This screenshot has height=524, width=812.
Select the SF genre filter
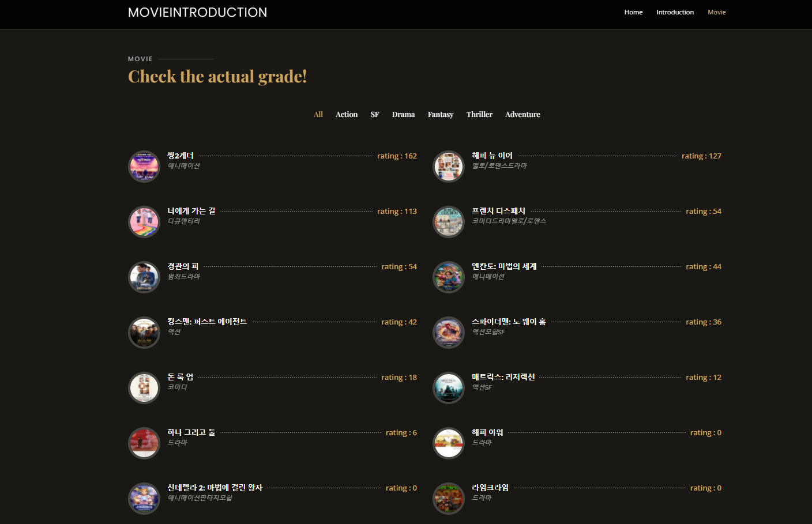pos(374,114)
